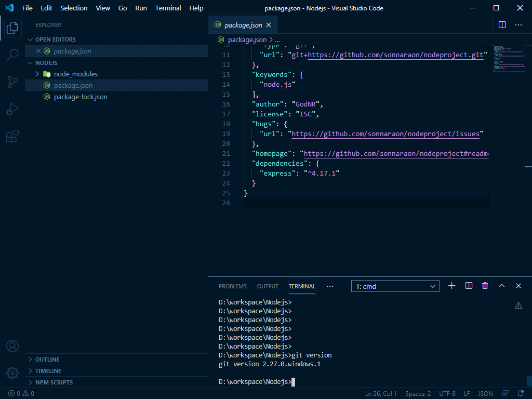
Task: Select package.json in the NODEJS tree
Action: coord(116,86)
